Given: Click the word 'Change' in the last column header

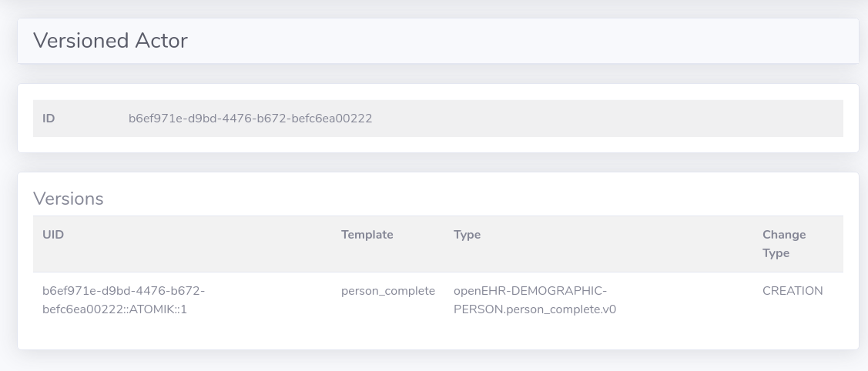Looking at the screenshot, I should coord(784,235).
